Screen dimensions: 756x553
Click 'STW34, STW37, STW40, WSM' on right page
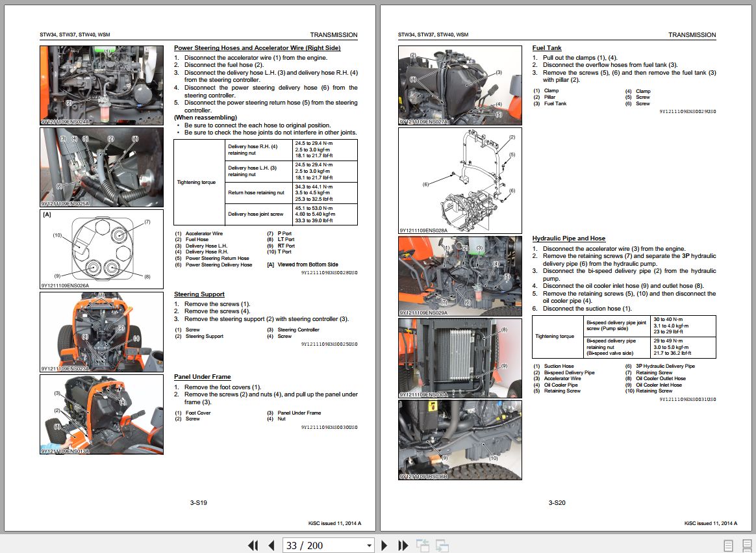[433, 34]
